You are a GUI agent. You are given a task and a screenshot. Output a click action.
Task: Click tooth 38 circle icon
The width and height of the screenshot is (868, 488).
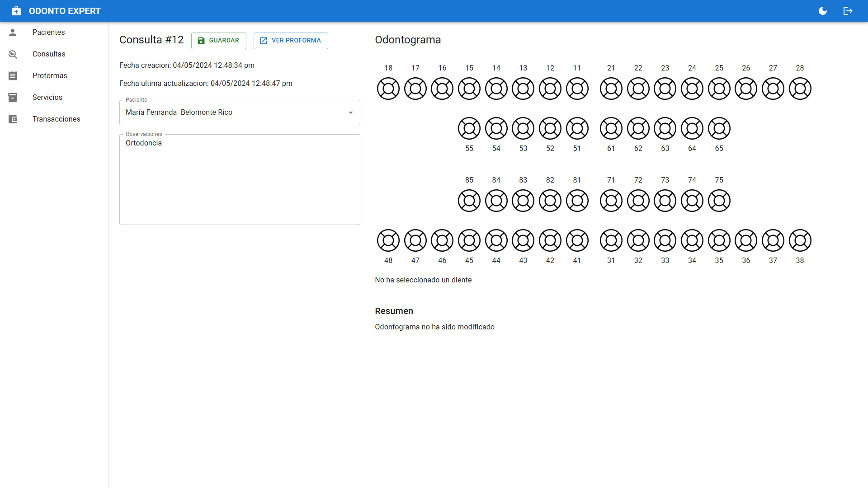pos(800,240)
